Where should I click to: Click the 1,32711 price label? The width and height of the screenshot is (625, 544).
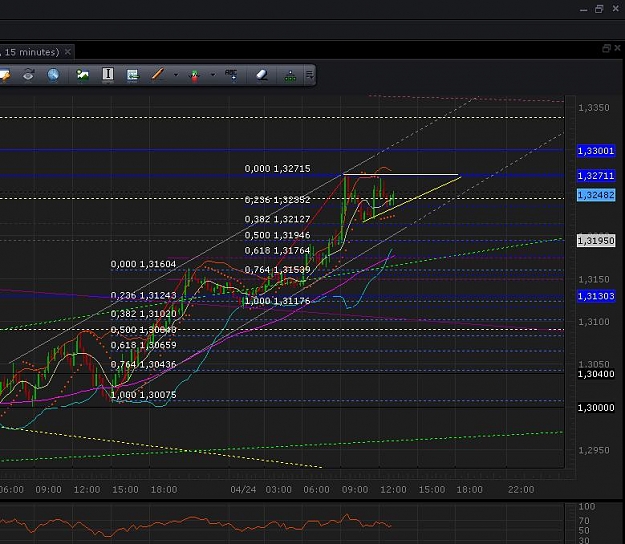coord(596,176)
